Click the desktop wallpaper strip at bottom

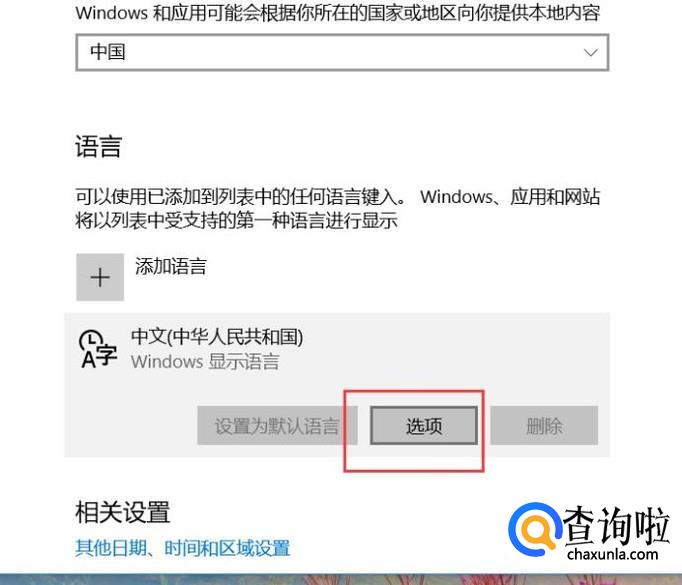point(341,579)
